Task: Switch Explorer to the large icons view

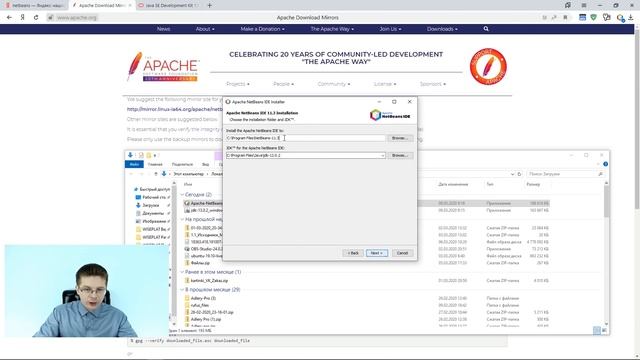Action: [x=604, y=330]
